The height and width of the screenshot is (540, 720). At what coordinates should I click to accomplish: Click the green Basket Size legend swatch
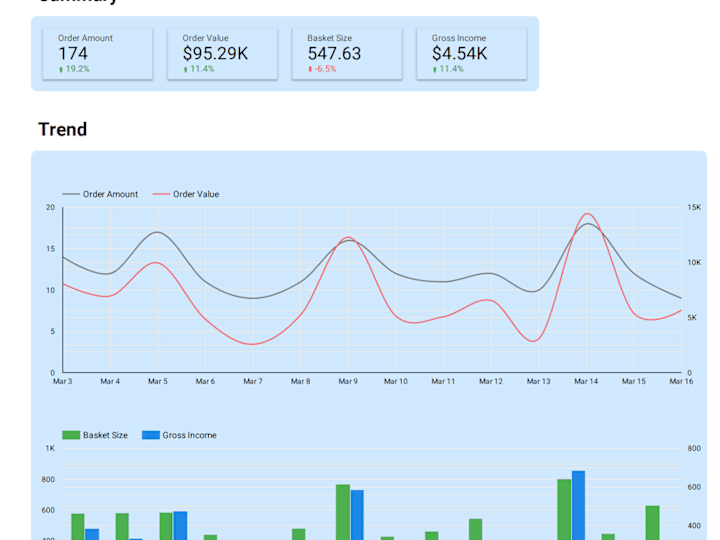click(71, 435)
